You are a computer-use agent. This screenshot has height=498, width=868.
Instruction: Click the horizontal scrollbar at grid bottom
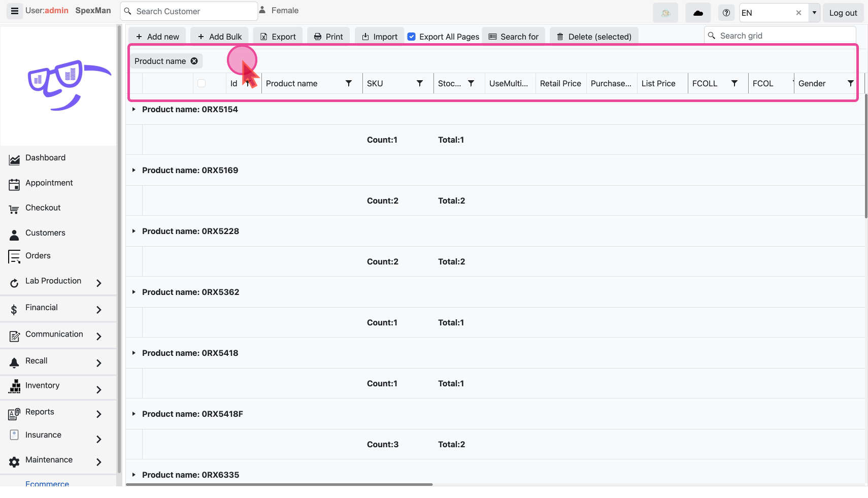[279, 484]
